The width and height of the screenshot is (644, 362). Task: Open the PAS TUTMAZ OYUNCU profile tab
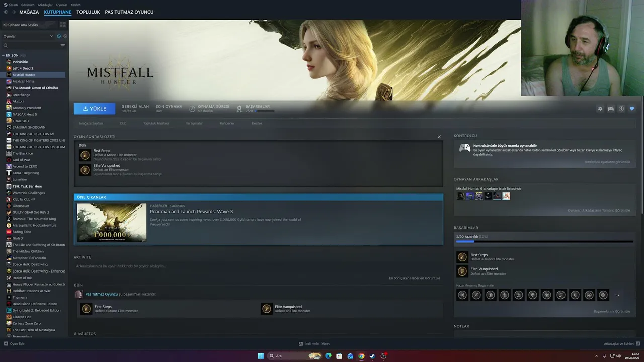(x=129, y=12)
